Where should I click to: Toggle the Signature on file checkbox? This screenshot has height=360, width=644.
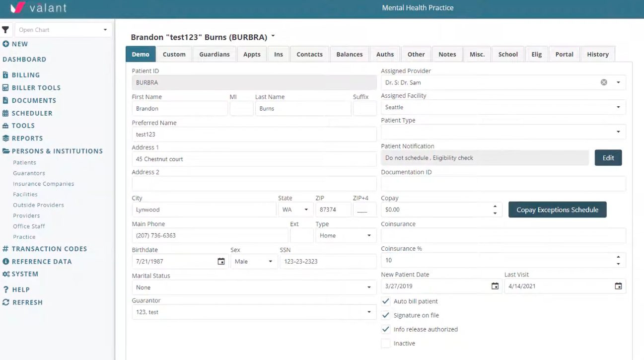coord(385,315)
